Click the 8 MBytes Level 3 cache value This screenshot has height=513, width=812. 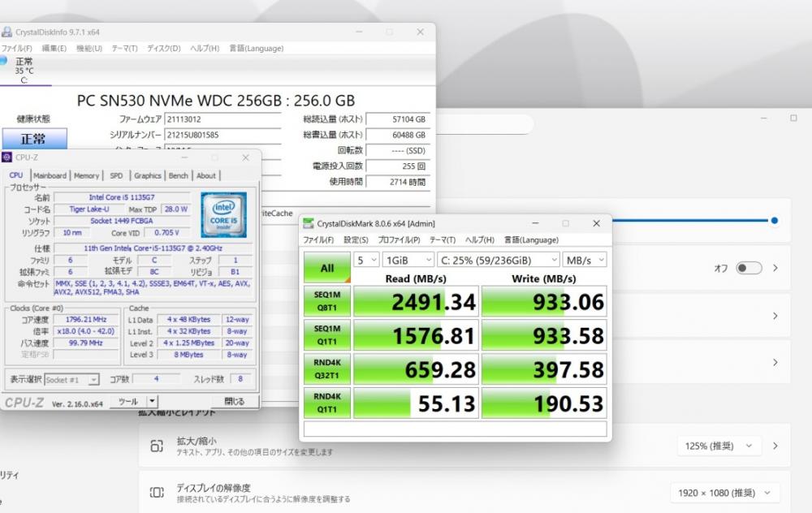point(188,355)
